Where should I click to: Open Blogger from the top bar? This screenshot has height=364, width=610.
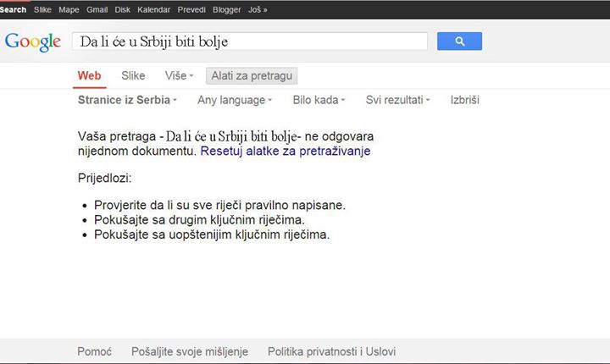(x=226, y=9)
